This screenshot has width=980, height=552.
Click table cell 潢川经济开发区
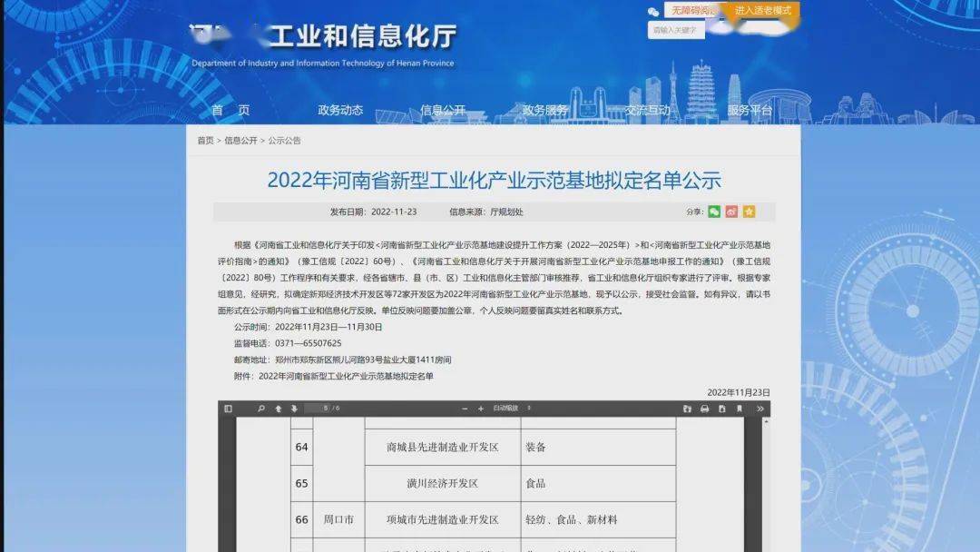(x=443, y=483)
